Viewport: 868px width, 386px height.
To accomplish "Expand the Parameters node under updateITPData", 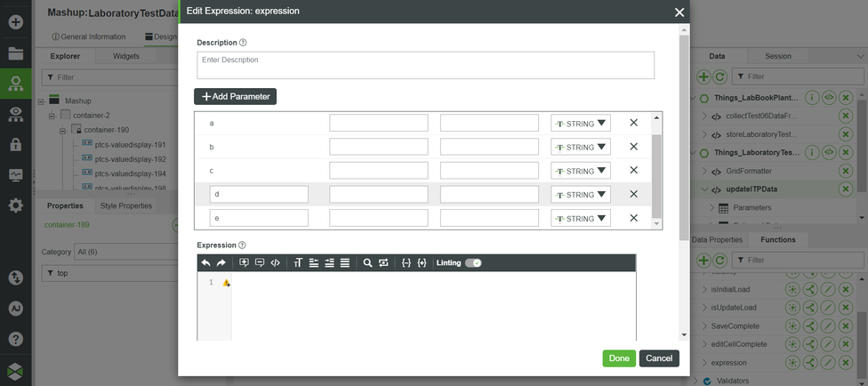I will click(x=713, y=208).
